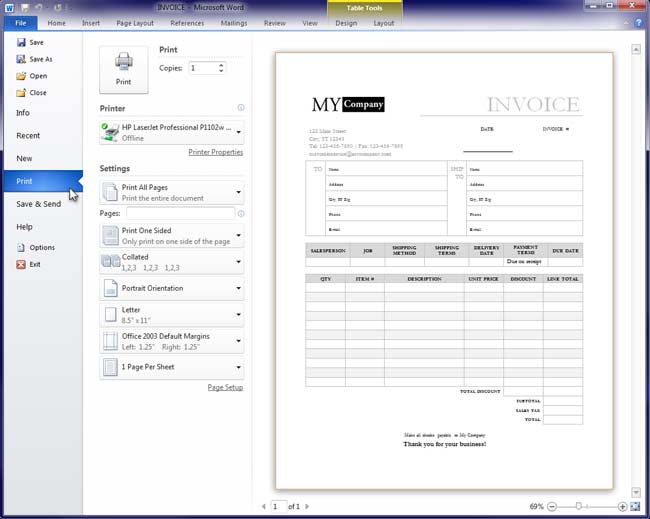Click the Undo icon in the title bar

(39, 7)
